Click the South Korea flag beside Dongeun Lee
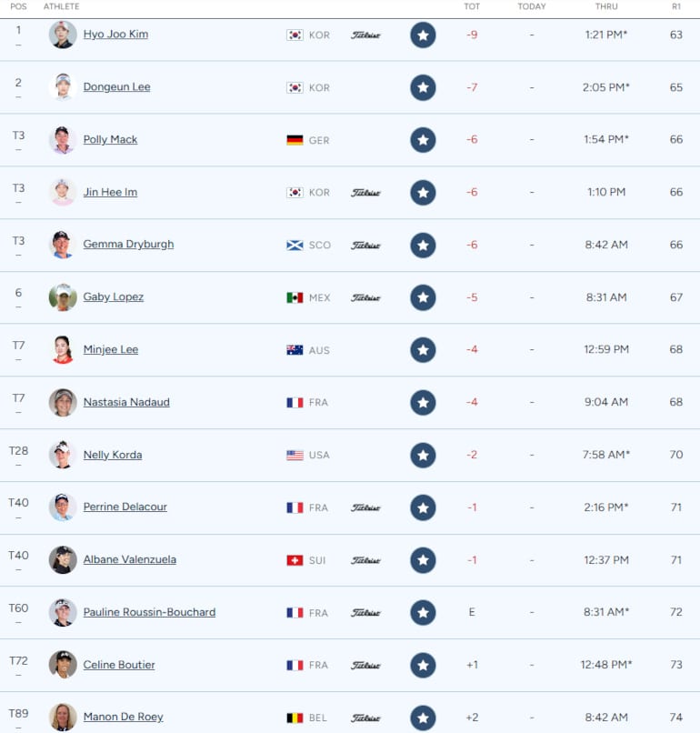Screen dimensions: 700x733 [x=295, y=88]
